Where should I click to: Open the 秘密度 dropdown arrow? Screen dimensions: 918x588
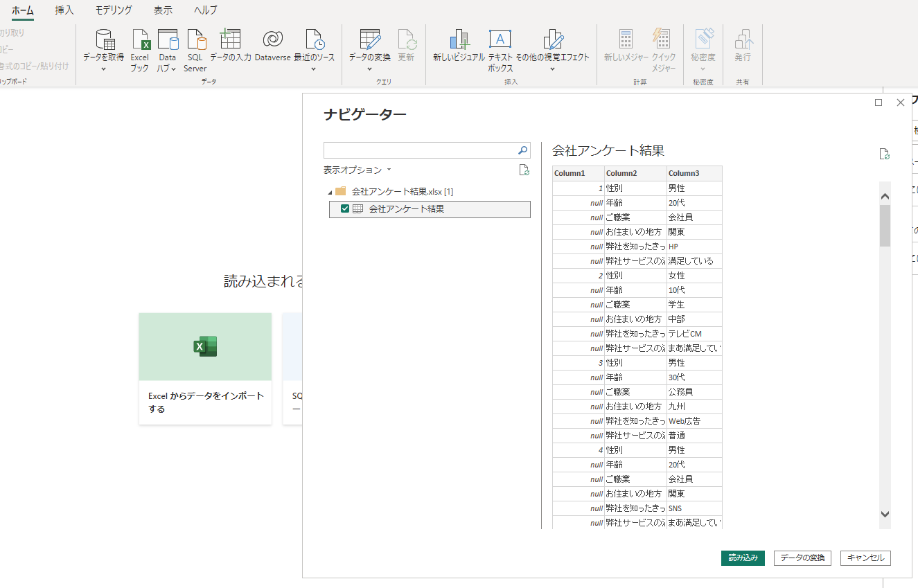[703, 69]
